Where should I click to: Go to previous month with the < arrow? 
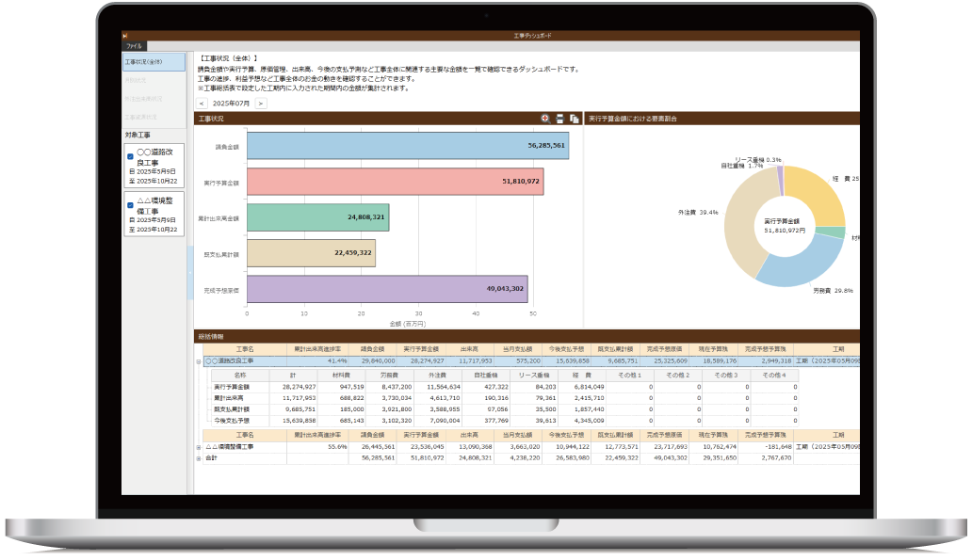[202, 104]
